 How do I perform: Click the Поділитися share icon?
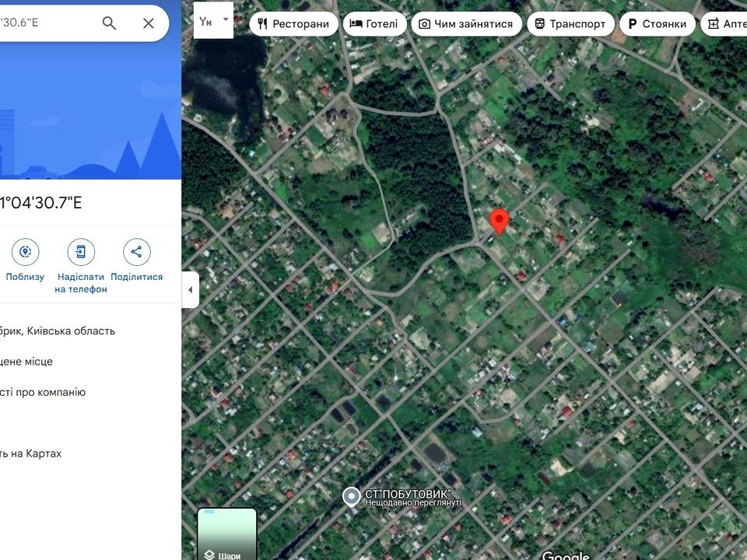[x=137, y=252]
